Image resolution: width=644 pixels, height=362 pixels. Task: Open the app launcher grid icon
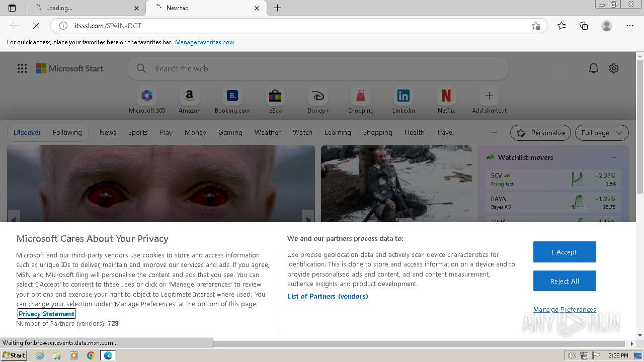point(22,68)
